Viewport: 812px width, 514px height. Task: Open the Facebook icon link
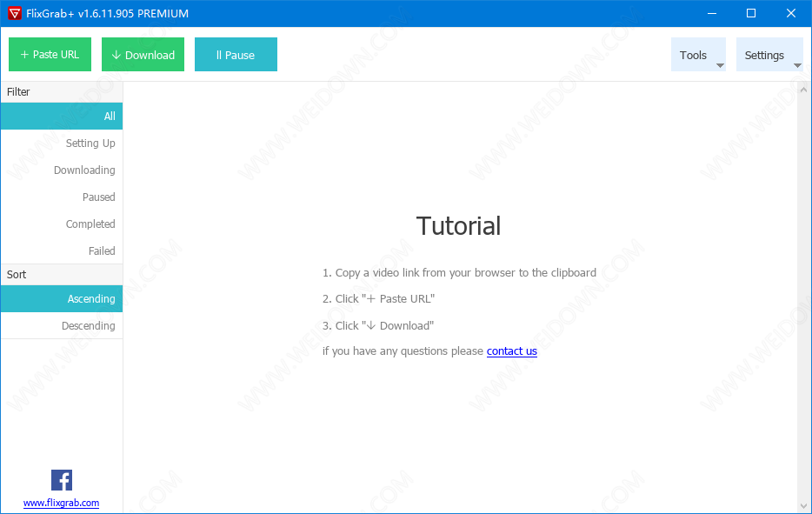(x=62, y=480)
